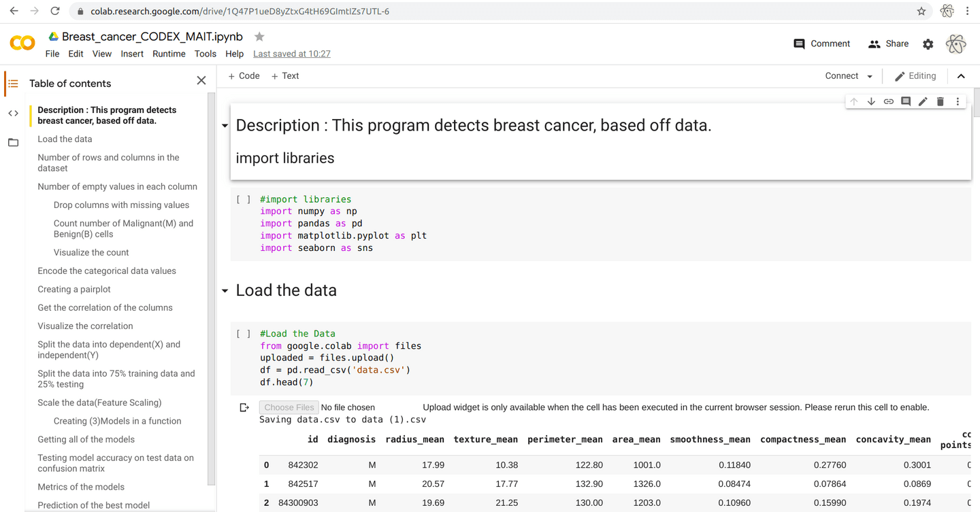Toggle the table of contents sidebar icon
980x512 pixels.
(13, 84)
